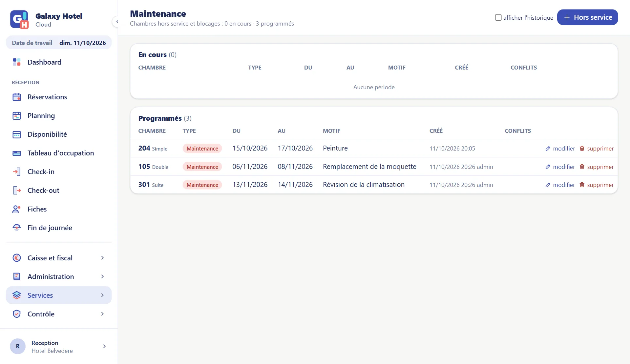Screen dimensions: 630x364
Task: Modify the room 301 maintenance entry
Action: point(560,185)
